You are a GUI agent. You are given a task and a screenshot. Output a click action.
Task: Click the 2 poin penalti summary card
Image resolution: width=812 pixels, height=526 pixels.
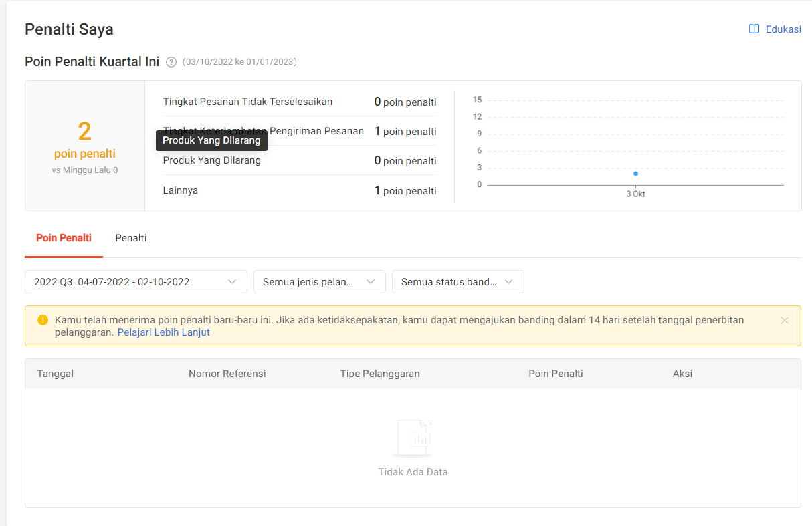[85, 146]
